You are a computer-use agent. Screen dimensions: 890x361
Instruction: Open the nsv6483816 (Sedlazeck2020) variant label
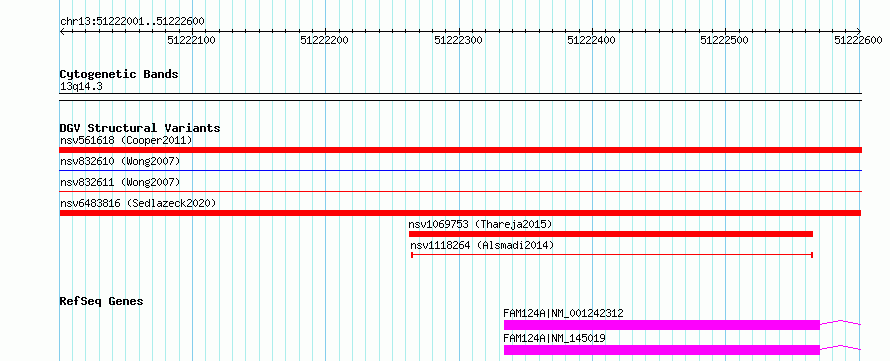click(138, 203)
